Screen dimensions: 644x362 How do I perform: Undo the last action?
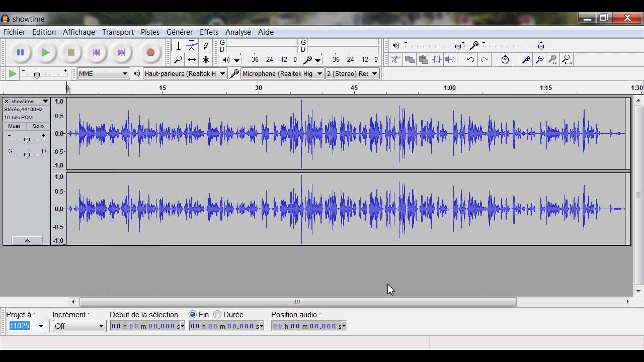[x=470, y=60]
